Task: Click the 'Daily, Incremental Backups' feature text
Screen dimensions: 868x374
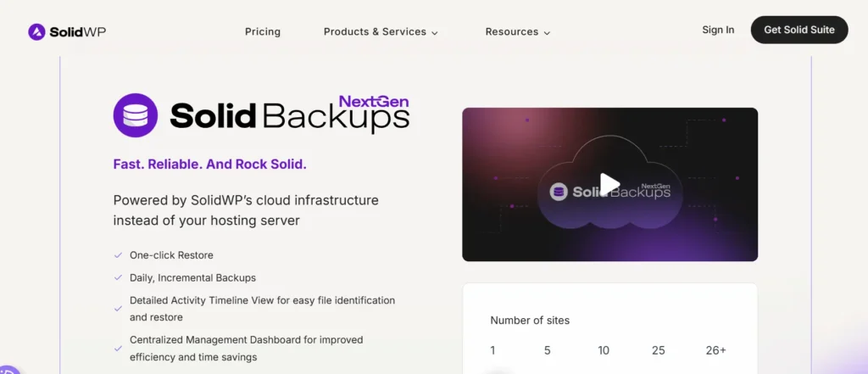Action: [x=192, y=277]
